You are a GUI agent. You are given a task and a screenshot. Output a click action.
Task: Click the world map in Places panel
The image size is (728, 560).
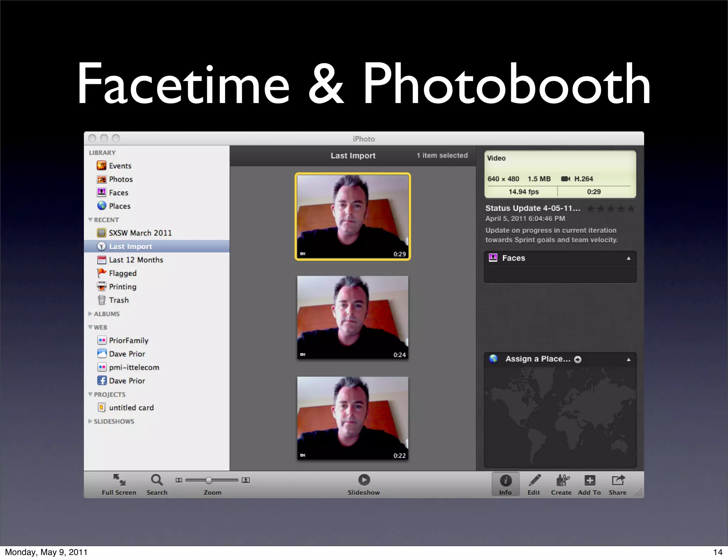point(560,418)
